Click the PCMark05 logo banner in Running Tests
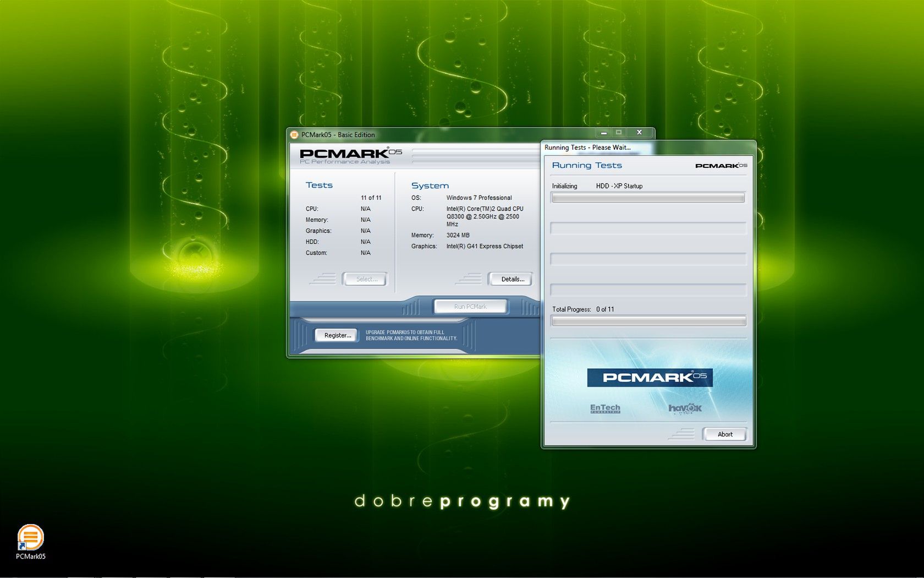Screen dimensions: 924x578 650,378
